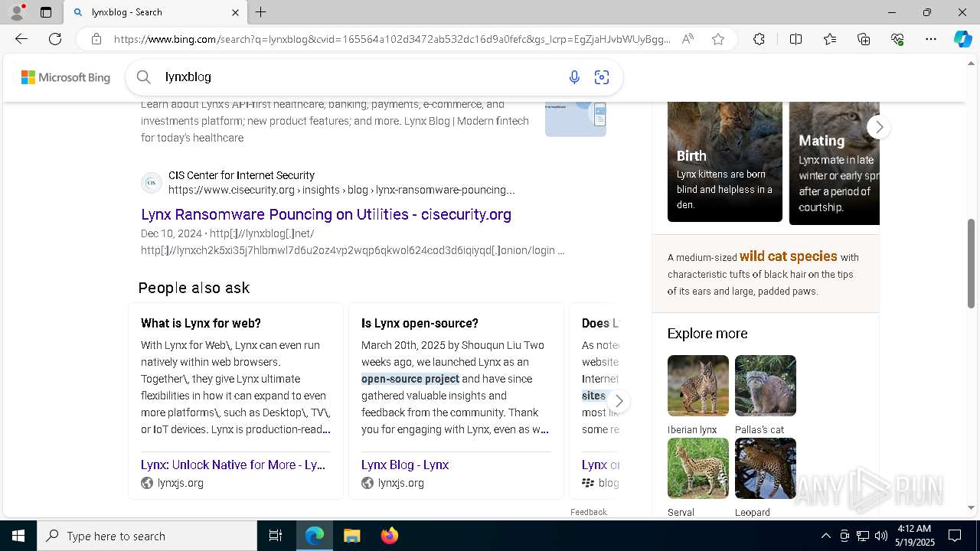This screenshot has width=980, height=551.
Task: Activate Read aloud icon in address bar
Action: point(688,39)
